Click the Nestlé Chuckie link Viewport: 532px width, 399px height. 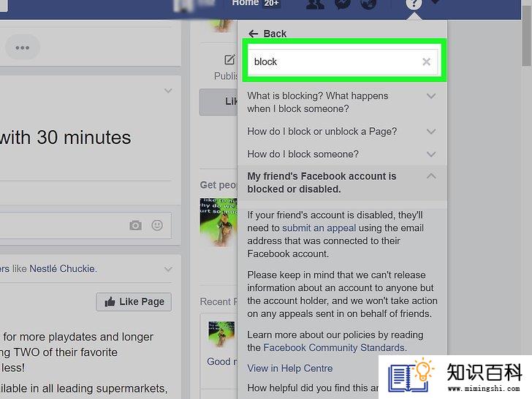[63, 269]
